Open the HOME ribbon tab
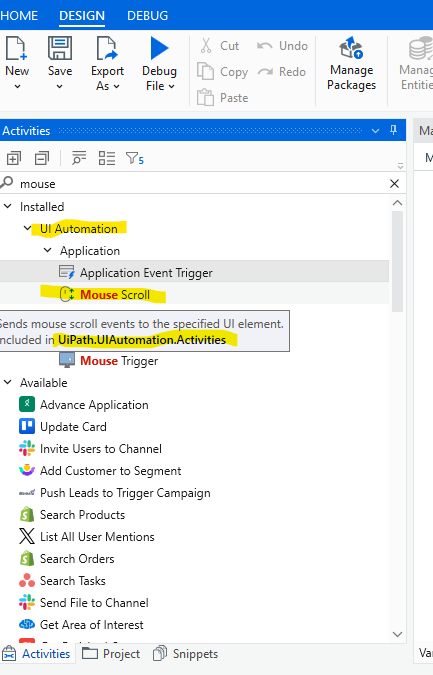 [x=19, y=15]
